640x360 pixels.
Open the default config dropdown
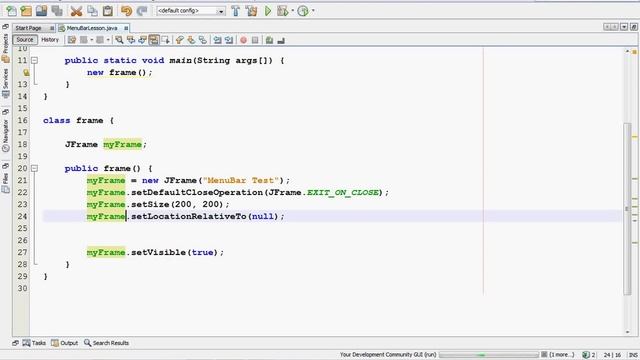coord(191,11)
